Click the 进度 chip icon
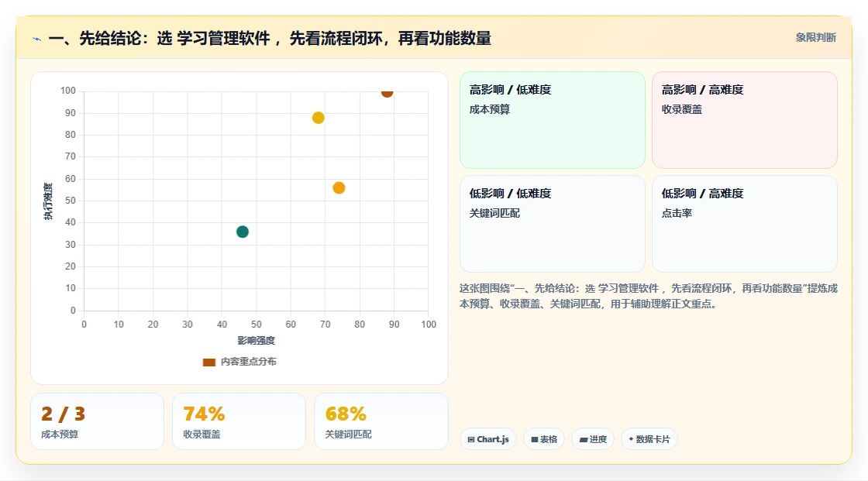This screenshot has height=481, width=868. point(584,439)
